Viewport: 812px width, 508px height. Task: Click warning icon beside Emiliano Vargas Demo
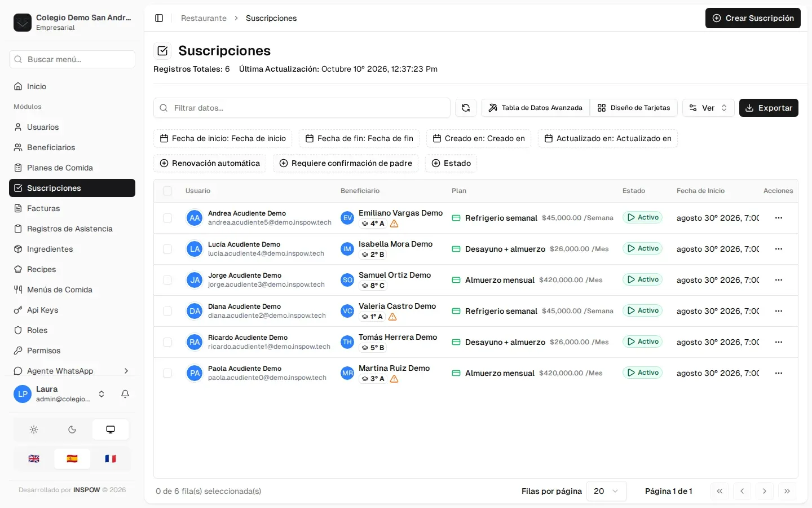tap(394, 224)
